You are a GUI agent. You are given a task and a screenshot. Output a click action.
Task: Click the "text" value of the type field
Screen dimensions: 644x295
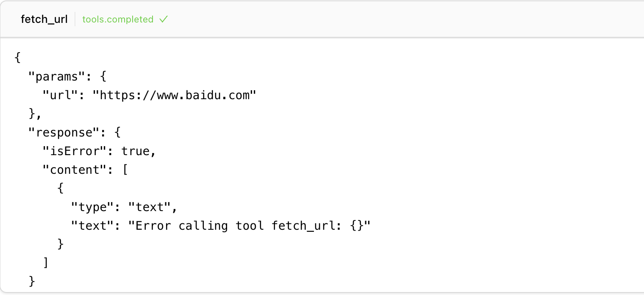(149, 207)
